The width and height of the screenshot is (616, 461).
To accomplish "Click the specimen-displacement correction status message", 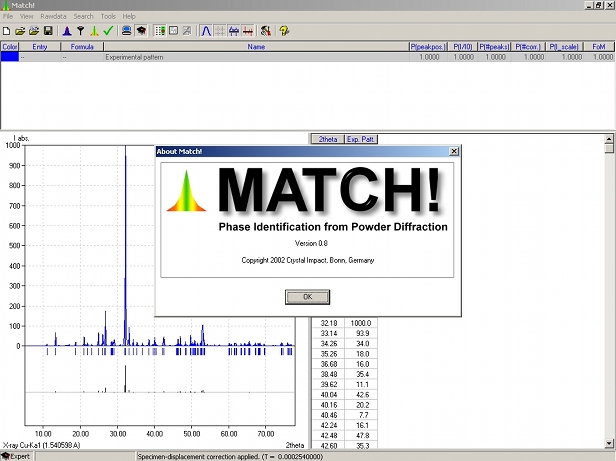I will pyautogui.click(x=230, y=456).
